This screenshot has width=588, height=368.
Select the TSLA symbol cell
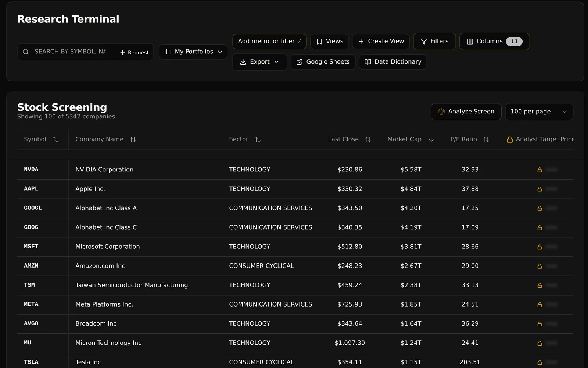coord(31,362)
